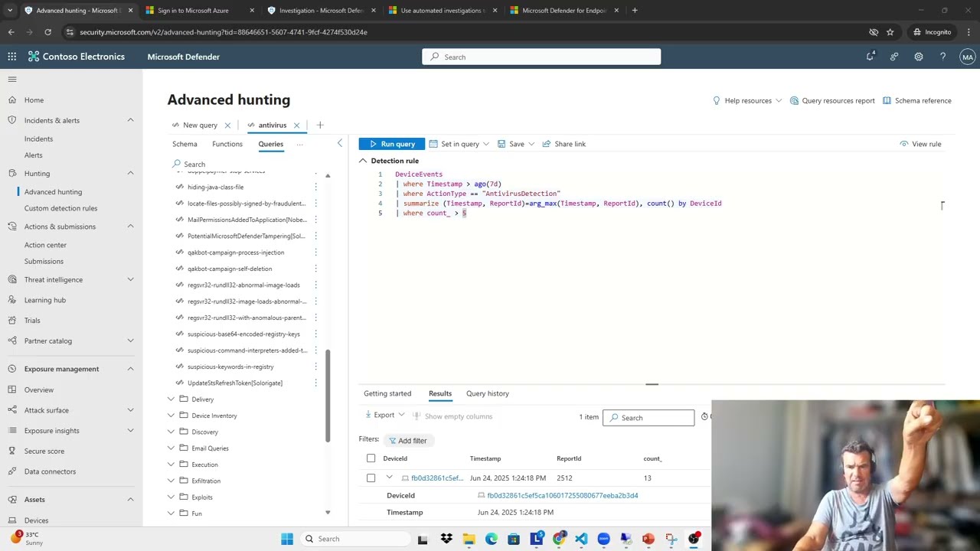Select all rows checkbox in results header
980x551 pixels.
371,458
